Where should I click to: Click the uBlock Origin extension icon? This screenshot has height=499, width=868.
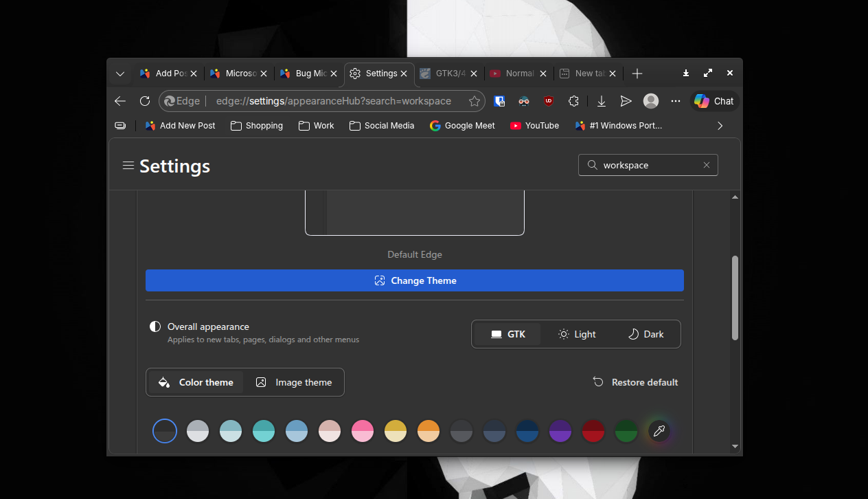pyautogui.click(x=548, y=101)
